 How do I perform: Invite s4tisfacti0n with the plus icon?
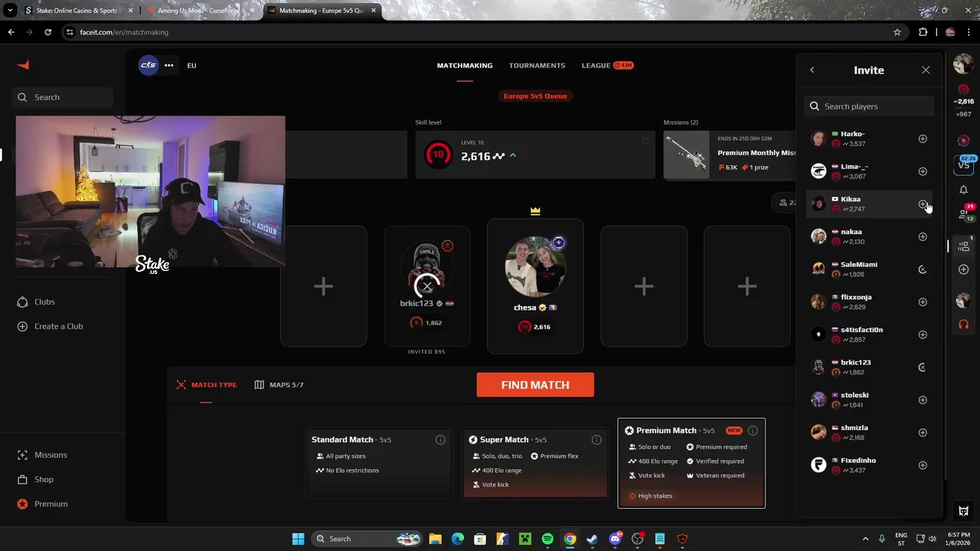(x=923, y=334)
